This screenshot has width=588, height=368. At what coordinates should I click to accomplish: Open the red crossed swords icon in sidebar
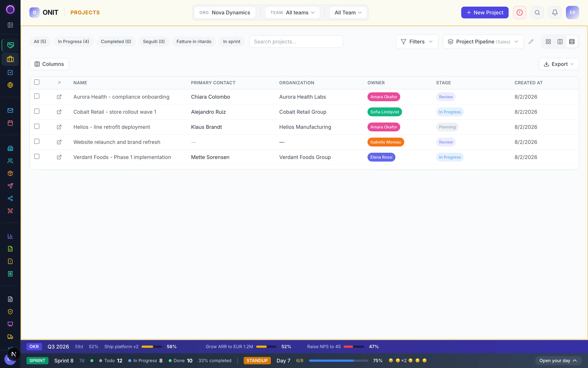(10, 211)
